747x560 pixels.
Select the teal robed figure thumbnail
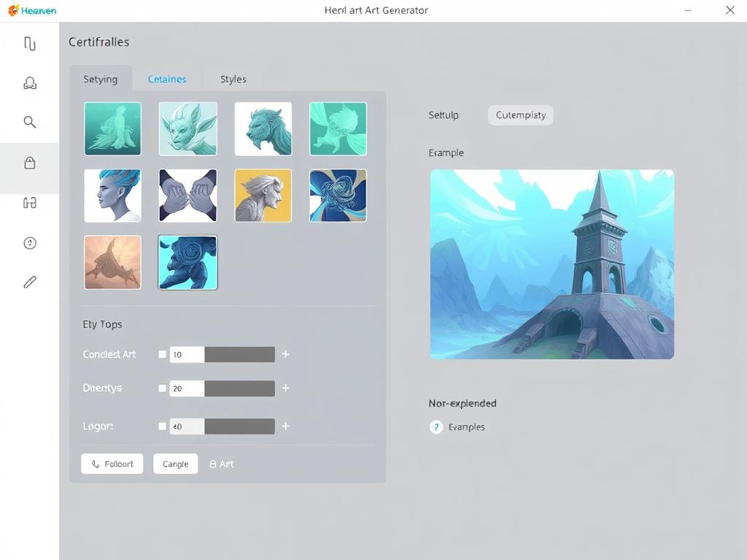tap(113, 128)
